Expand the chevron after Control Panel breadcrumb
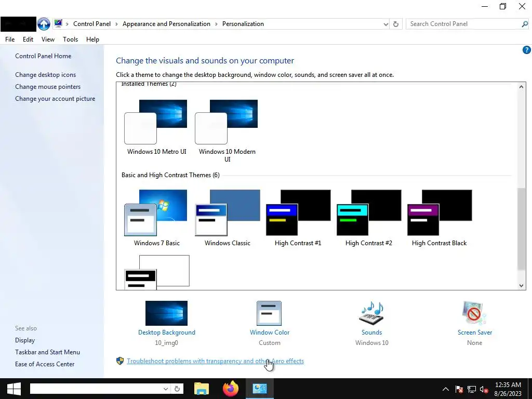 [116, 24]
